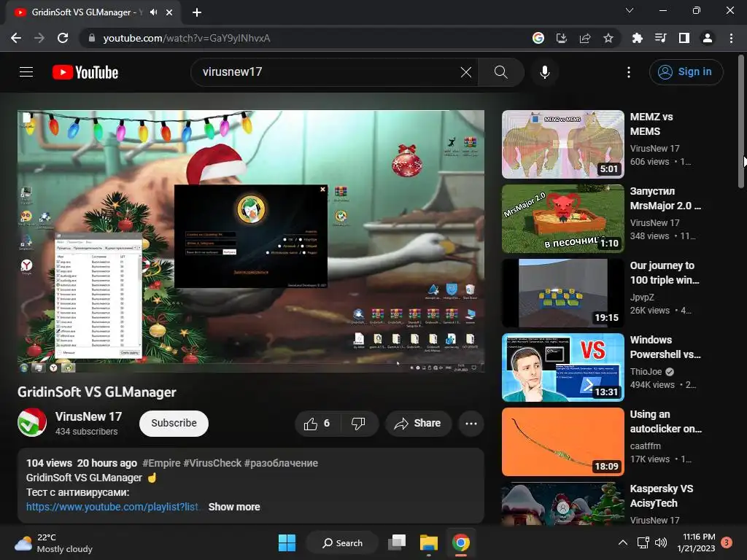
Task: Open MrsMajor 2.0 sandbox video thumbnail
Action: coord(563,219)
